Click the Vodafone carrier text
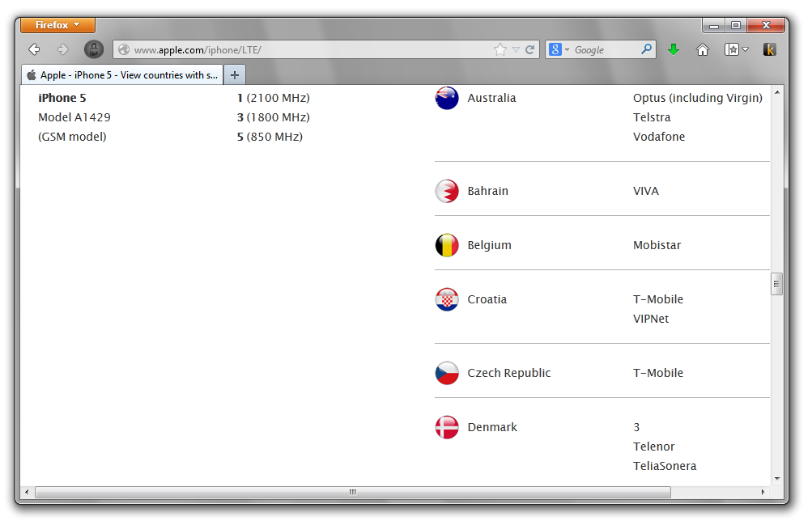Screen dimensions: 812x525 (659, 137)
